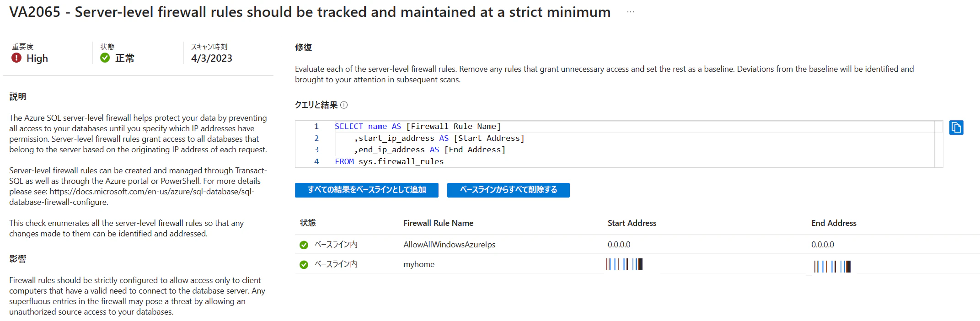Click the VA2065 page title

pyautogui.click(x=310, y=12)
